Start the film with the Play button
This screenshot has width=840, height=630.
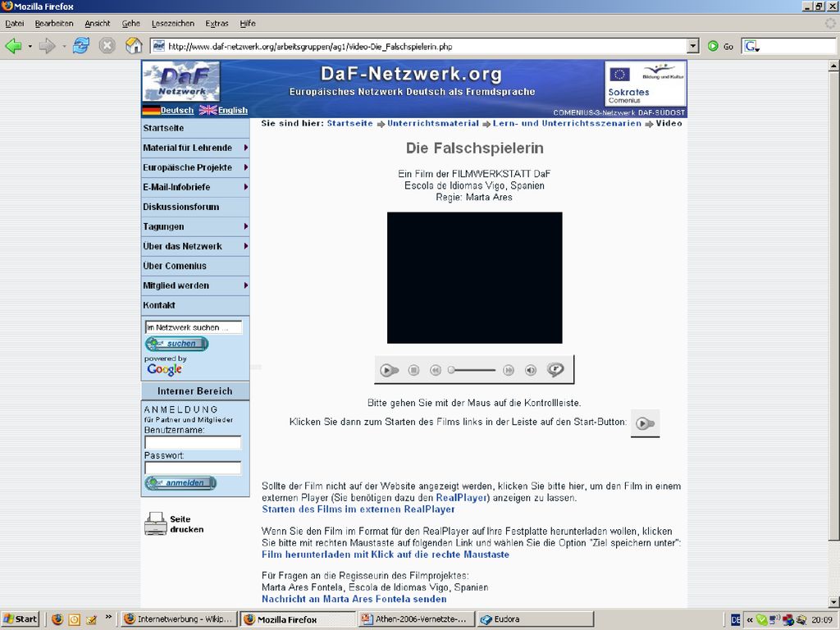click(x=389, y=370)
